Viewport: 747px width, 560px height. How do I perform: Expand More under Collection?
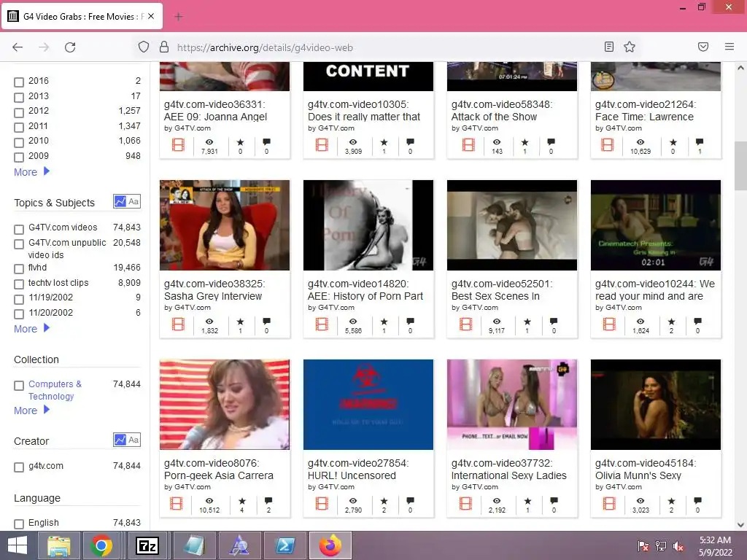pyautogui.click(x=31, y=410)
